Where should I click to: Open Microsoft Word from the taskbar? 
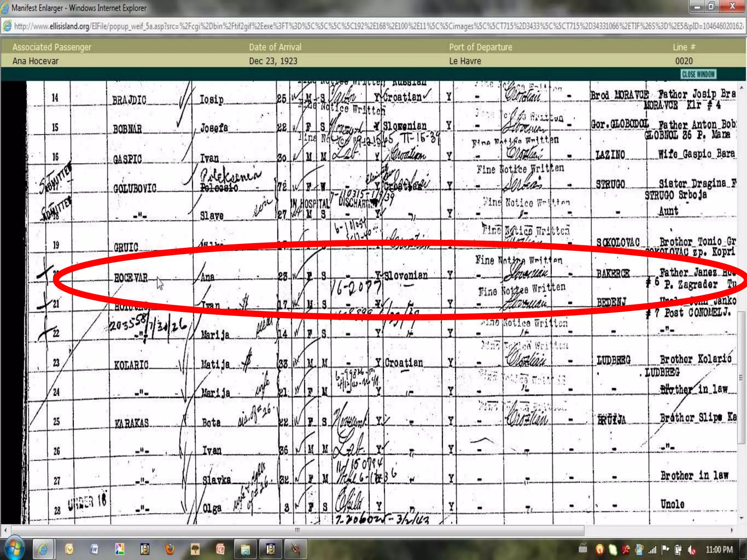(x=94, y=549)
